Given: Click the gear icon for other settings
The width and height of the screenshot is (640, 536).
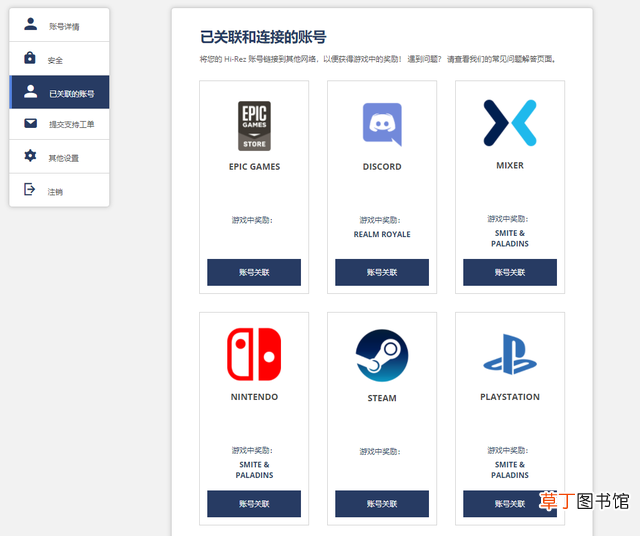Looking at the screenshot, I should coord(30,156).
